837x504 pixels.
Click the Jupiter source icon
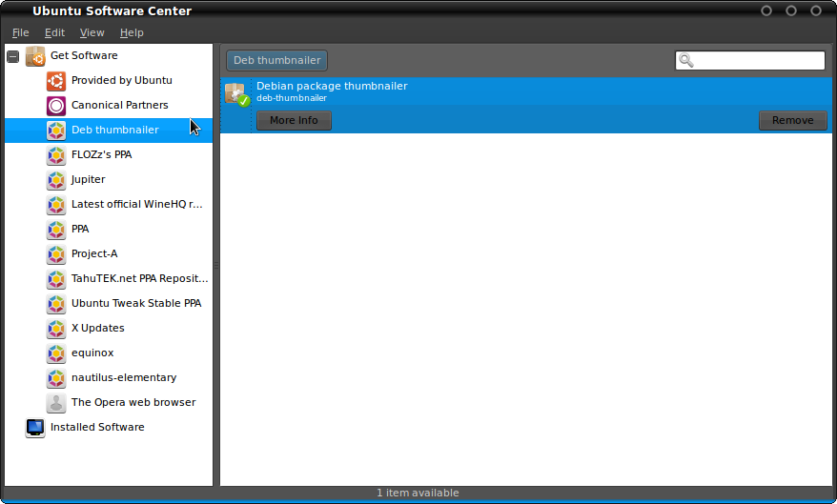pyautogui.click(x=56, y=180)
